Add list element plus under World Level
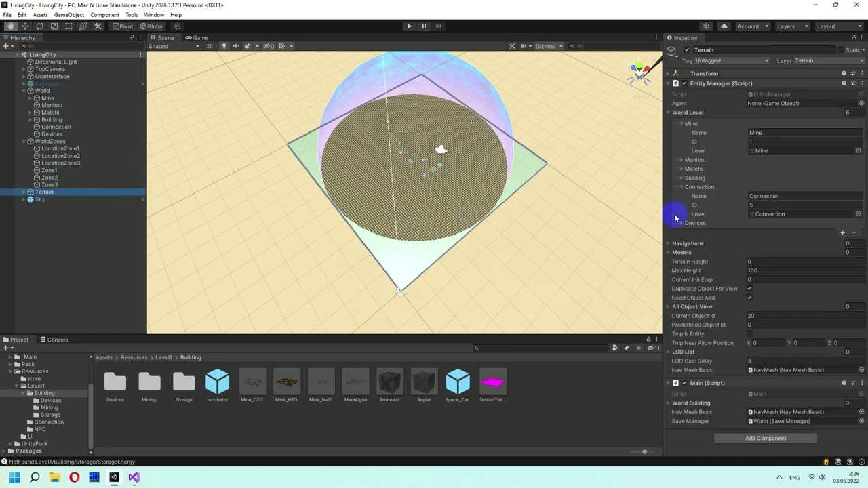 pyautogui.click(x=843, y=232)
